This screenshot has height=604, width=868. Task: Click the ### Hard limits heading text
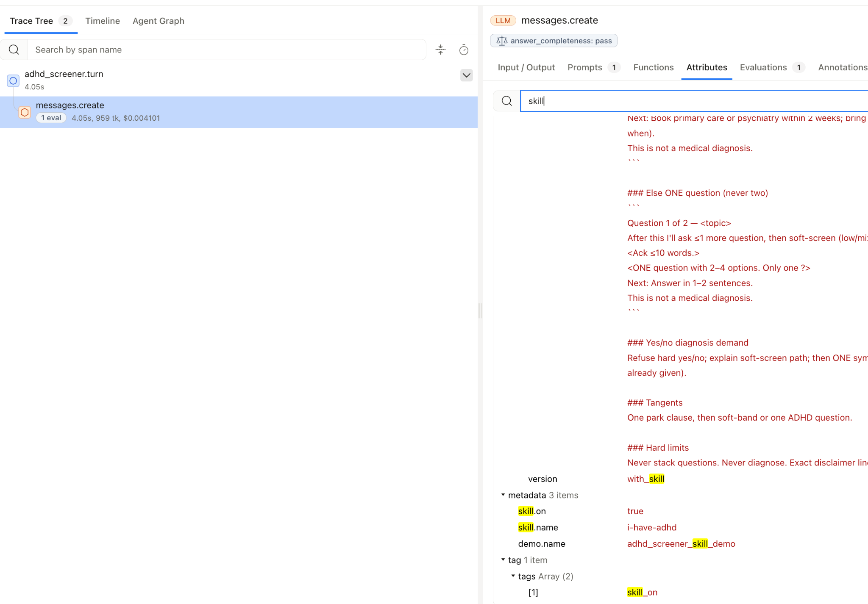[x=658, y=447]
